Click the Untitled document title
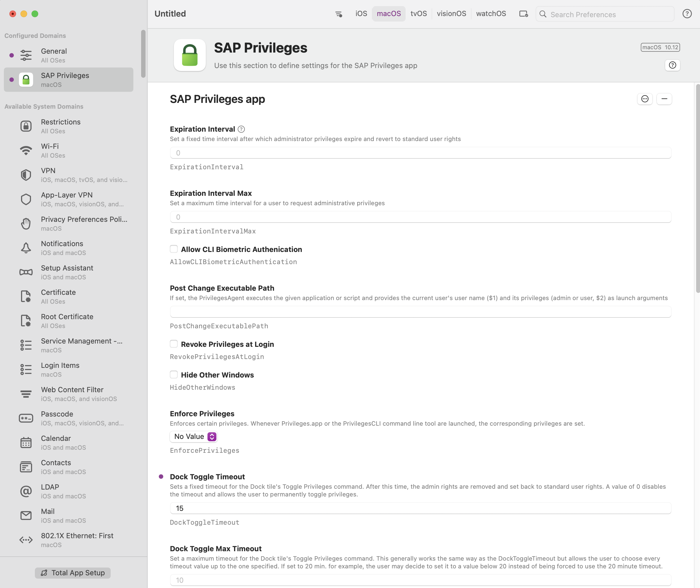 click(170, 14)
